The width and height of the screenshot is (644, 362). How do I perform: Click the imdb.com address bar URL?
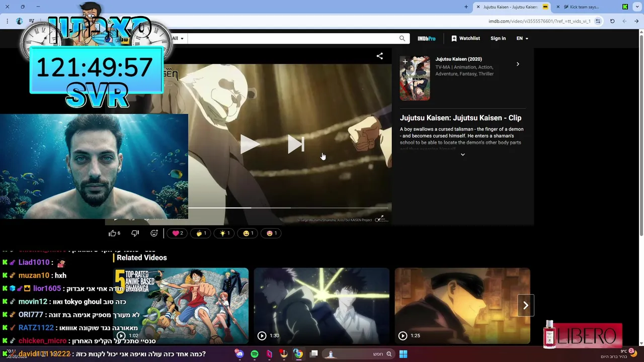click(x=539, y=21)
